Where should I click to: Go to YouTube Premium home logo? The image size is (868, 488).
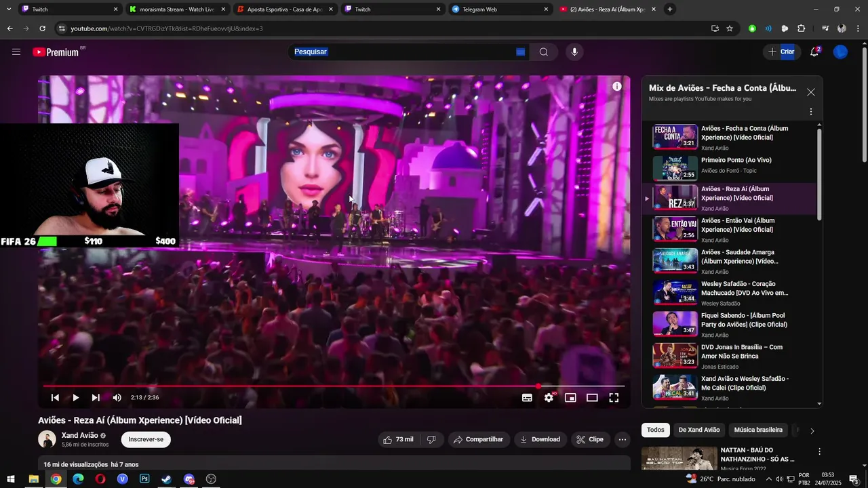(x=57, y=52)
